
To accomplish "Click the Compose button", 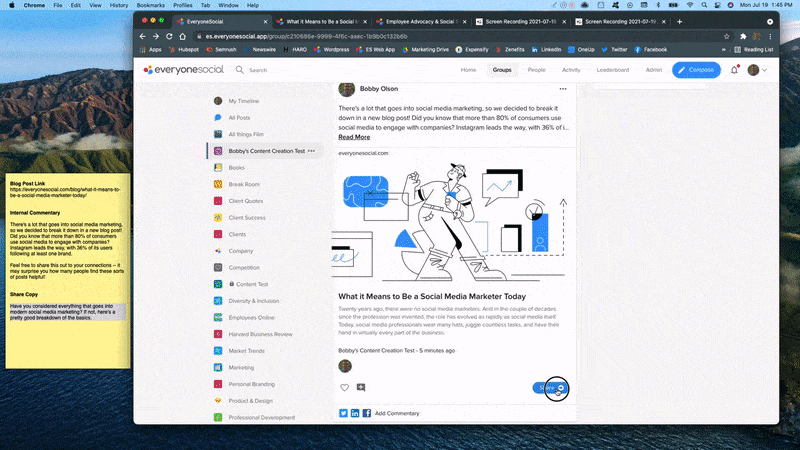I will coord(695,70).
